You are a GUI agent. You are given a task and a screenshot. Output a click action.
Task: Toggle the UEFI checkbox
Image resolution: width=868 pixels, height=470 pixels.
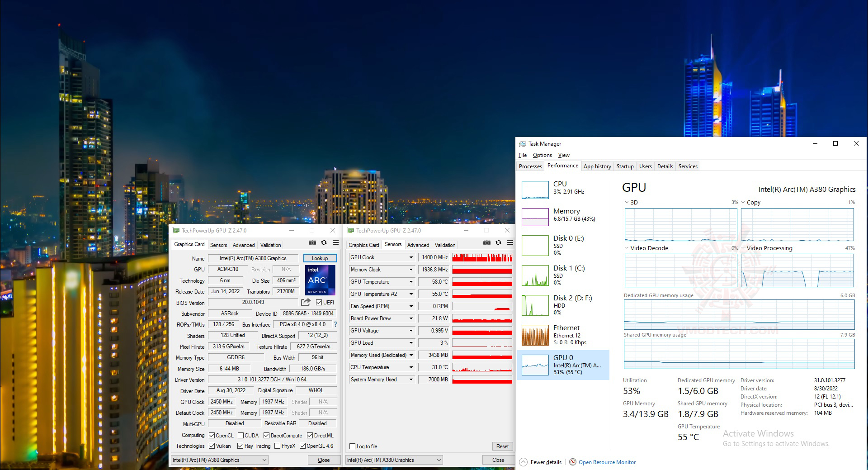319,302
